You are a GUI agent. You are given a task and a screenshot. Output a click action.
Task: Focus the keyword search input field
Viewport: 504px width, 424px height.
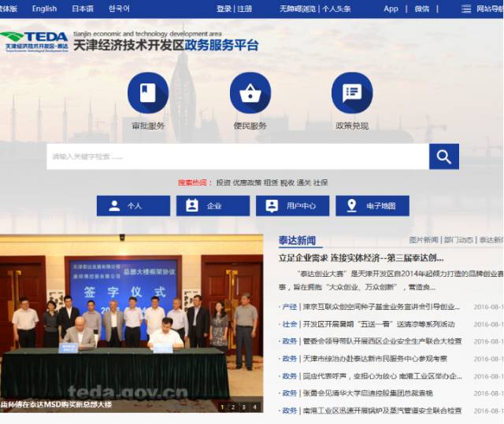pyautogui.click(x=238, y=157)
